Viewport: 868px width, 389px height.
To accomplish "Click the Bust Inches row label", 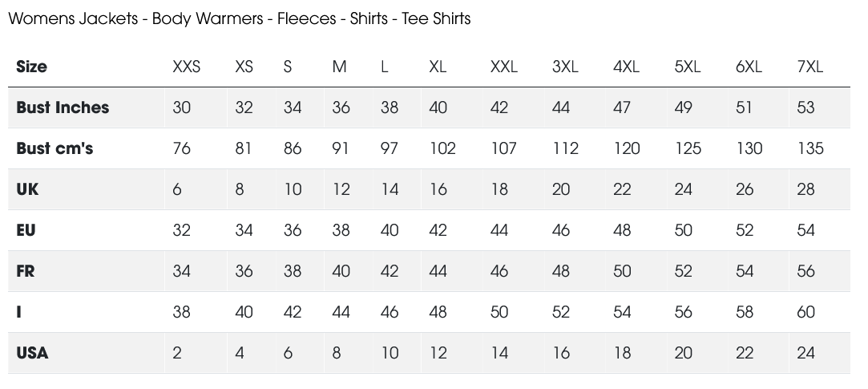I will pyautogui.click(x=63, y=107).
